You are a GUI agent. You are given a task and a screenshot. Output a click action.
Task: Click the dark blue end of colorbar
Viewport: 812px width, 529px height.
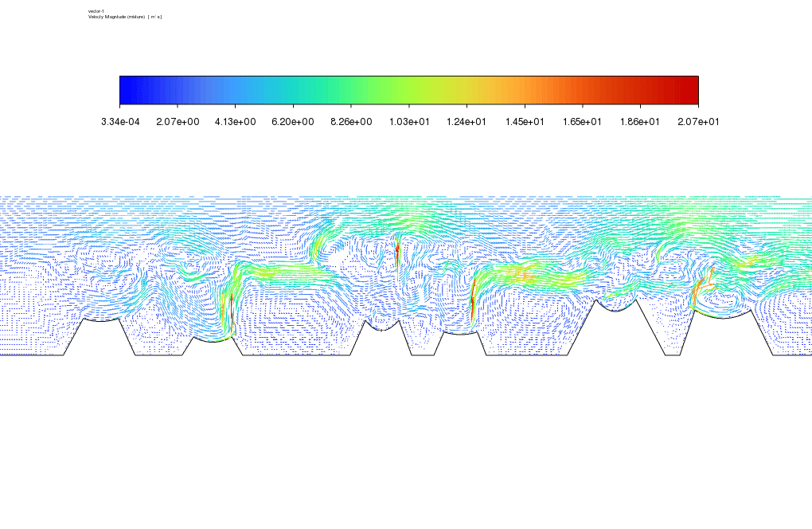(x=127, y=90)
